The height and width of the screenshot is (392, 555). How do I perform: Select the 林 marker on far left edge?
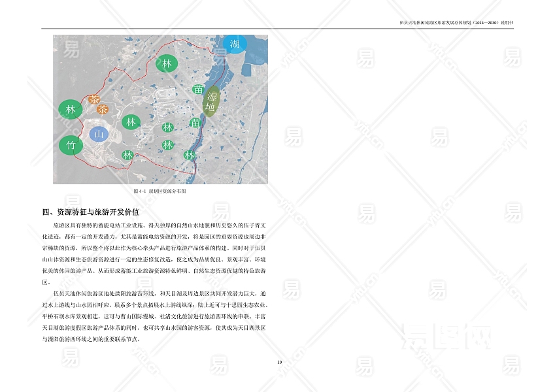(x=71, y=110)
